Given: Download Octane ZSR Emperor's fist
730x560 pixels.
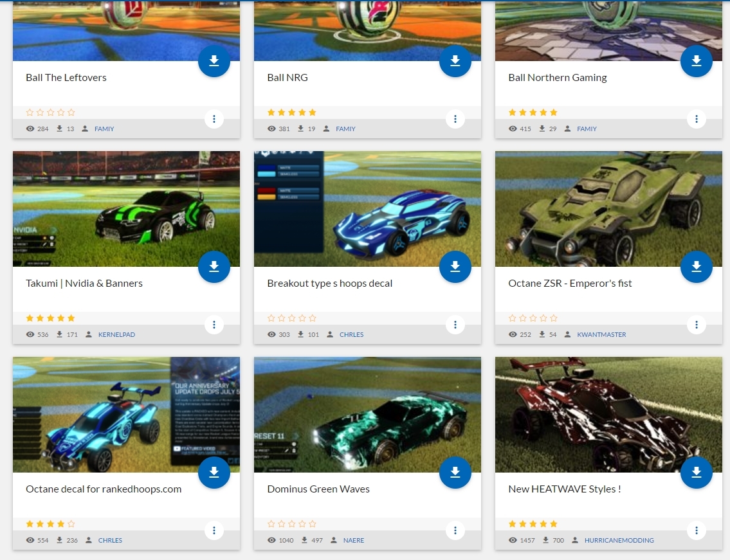Looking at the screenshot, I should pyautogui.click(x=697, y=266).
